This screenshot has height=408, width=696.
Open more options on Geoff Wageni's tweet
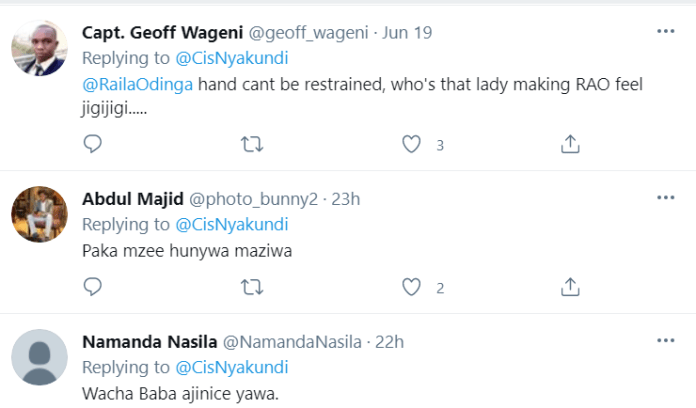pyautogui.click(x=665, y=32)
